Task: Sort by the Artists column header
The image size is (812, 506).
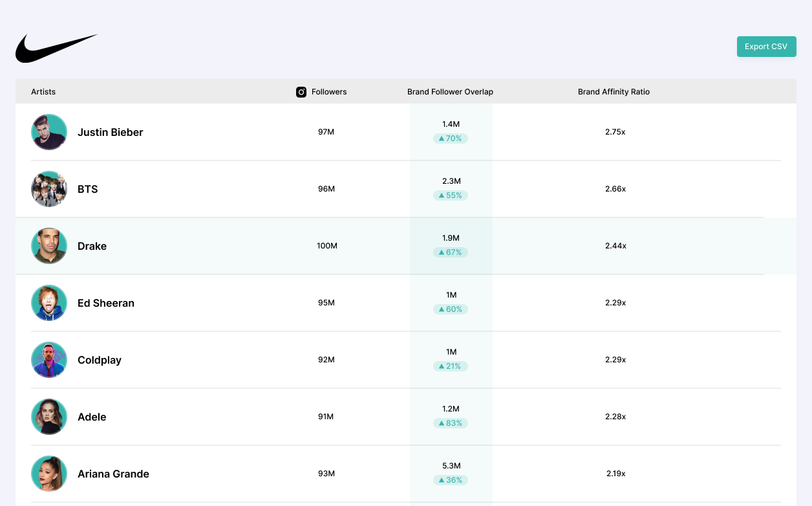Action: pos(43,92)
